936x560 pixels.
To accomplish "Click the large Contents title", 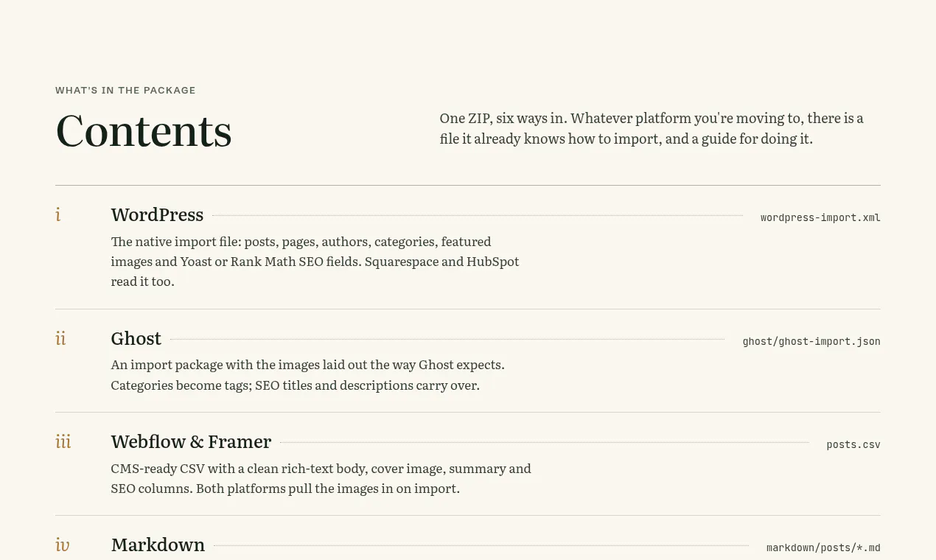I will pos(144,130).
